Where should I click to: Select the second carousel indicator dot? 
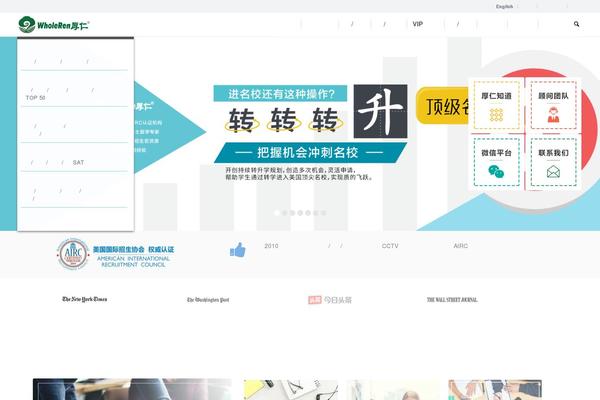285,213
